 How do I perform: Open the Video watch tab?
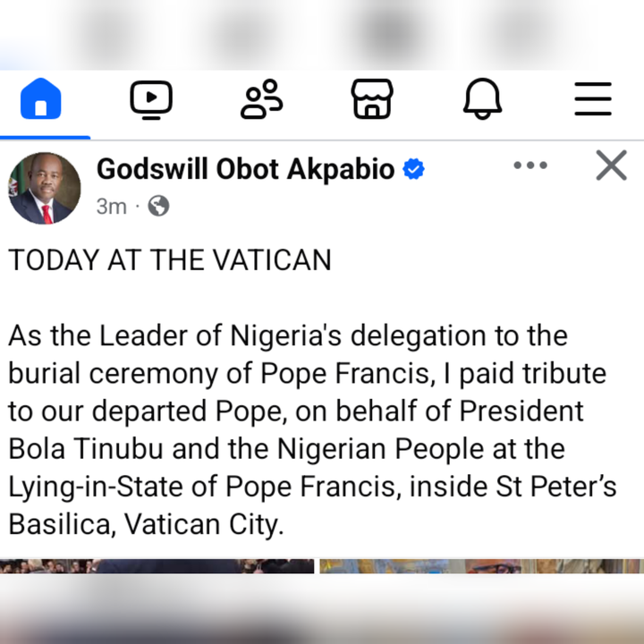click(x=151, y=99)
